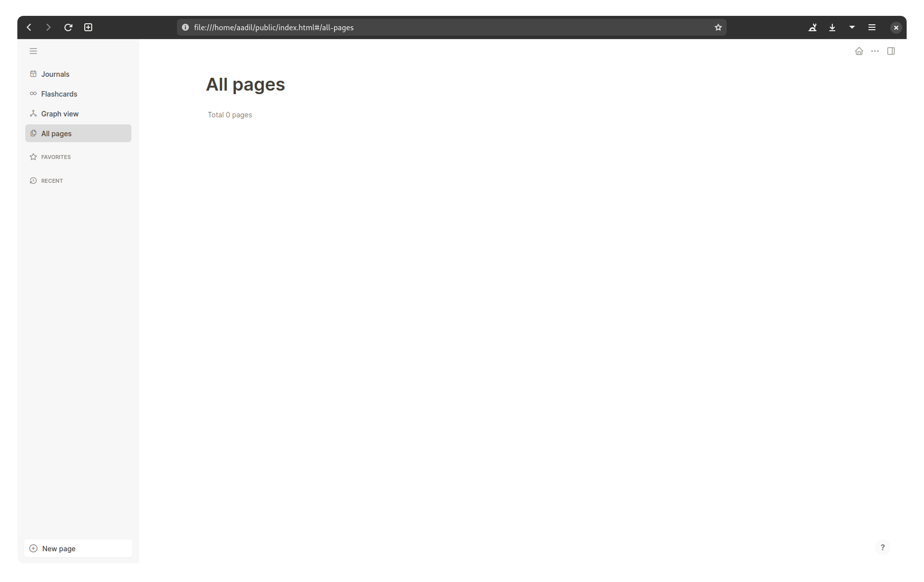
Task: Open the Graph view
Action: (x=60, y=113)
